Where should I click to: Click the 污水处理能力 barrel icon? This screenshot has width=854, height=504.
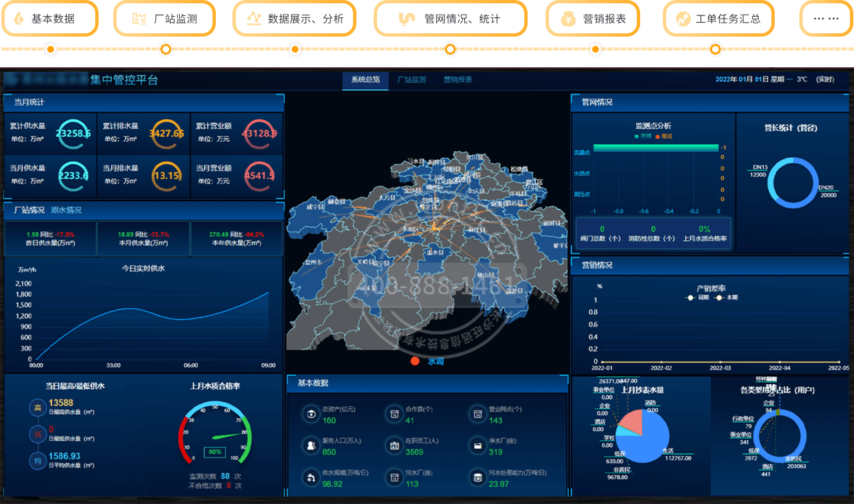coord(477,477)
